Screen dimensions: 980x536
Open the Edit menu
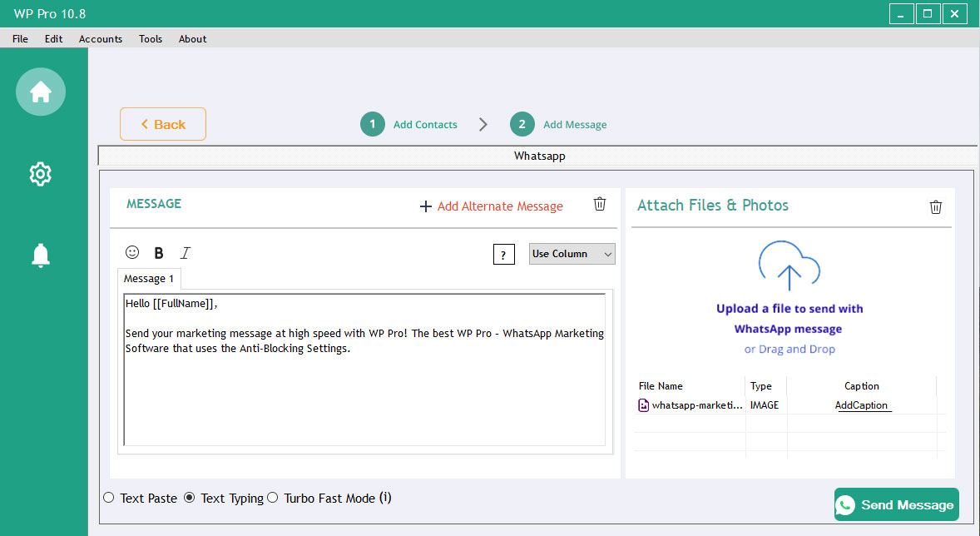click(x=54, y=39)
